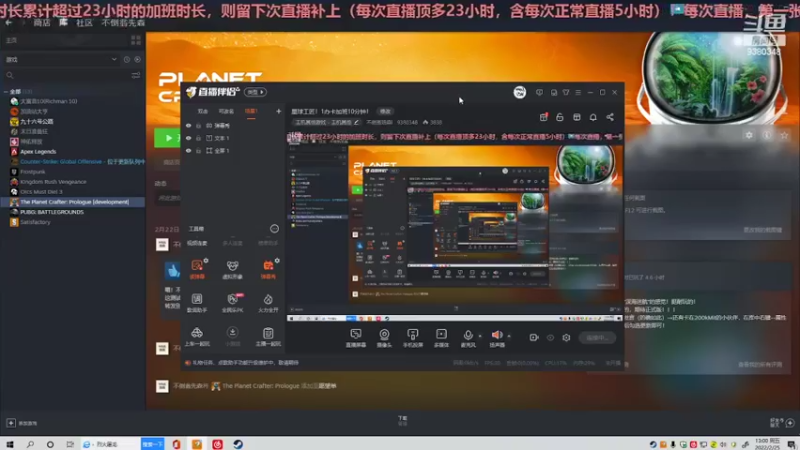Click Steam recent-activity clock icon
The width and height of the screenshot is (800, 450).
(x=127, y=60)
